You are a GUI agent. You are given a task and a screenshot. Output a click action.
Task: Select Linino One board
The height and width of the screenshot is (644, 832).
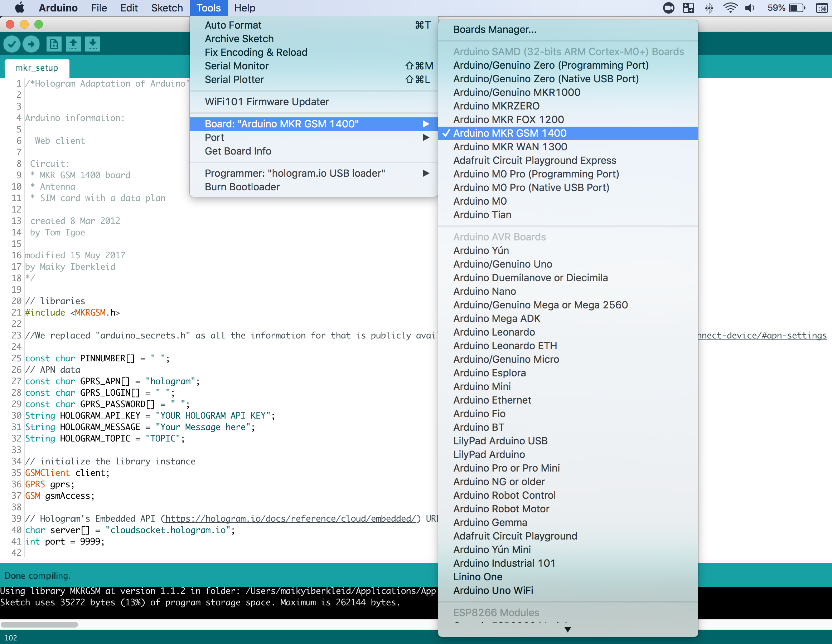click(568, 577)
